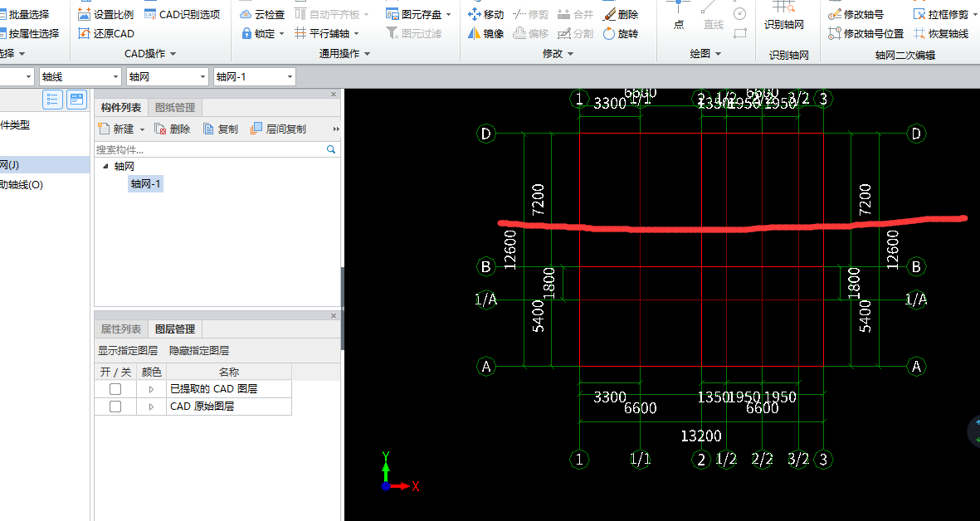Click the 设置比例 set scale tool
Screen dimensions: 980x521
(x=105, y=14)
